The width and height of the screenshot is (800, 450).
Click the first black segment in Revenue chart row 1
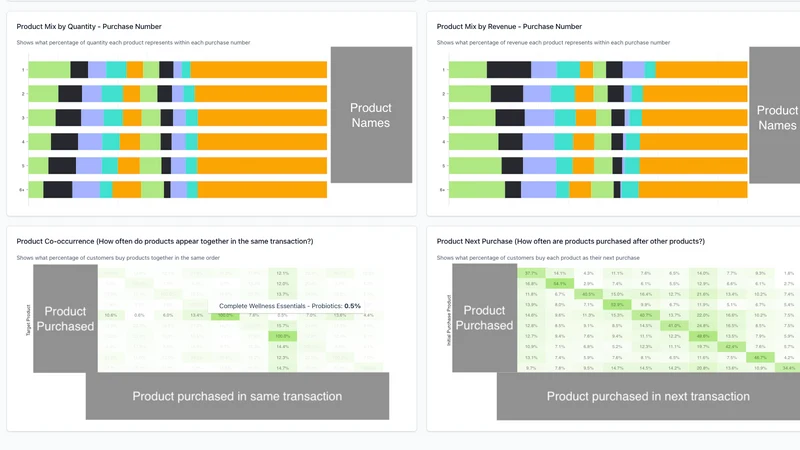(509, 70)
